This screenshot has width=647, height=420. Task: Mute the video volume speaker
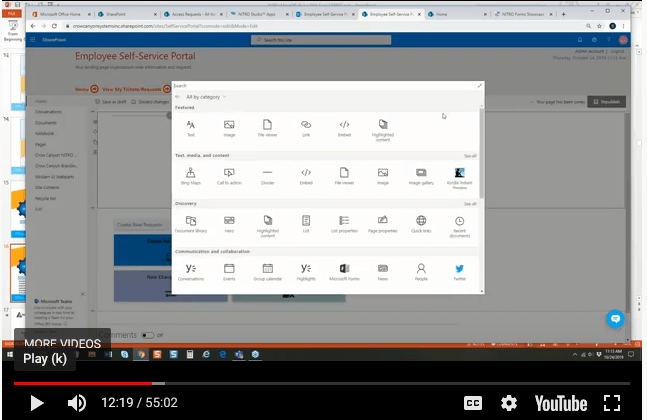tap(77, 403)
